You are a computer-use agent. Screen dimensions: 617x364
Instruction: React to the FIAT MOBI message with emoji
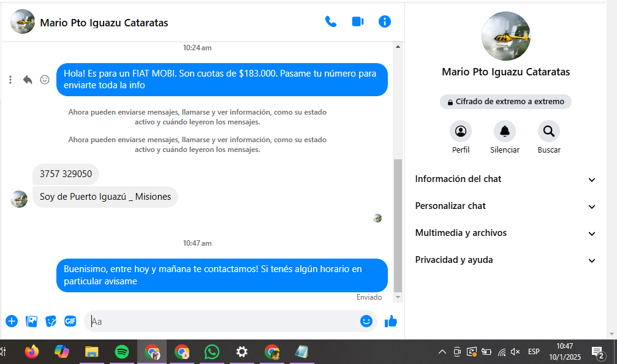[x=45, y=80]
